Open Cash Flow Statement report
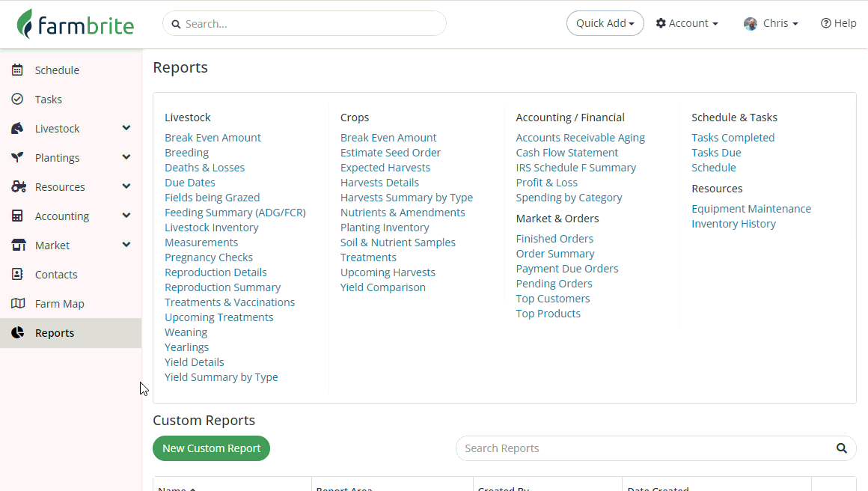Viewport: 868px width, 491px height. (567, 153)
